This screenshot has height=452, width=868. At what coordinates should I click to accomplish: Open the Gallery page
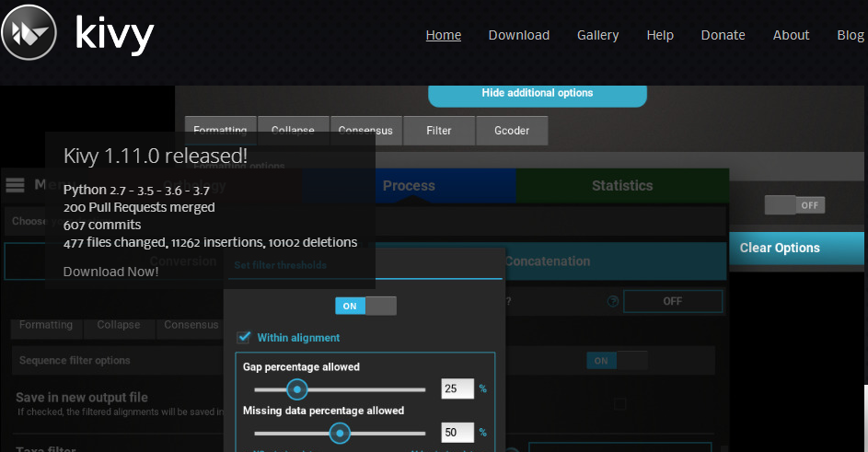point(598,35)
